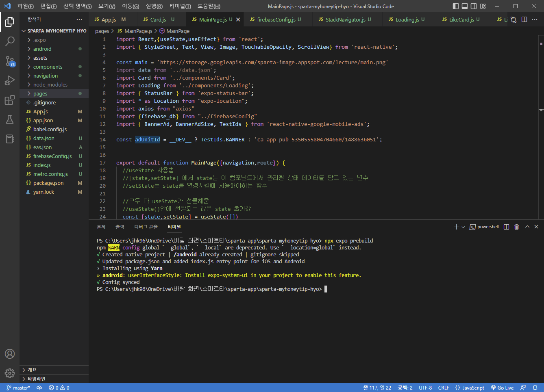Split the terminal panel
Screen dimensions: 544x392
point(506,227)
